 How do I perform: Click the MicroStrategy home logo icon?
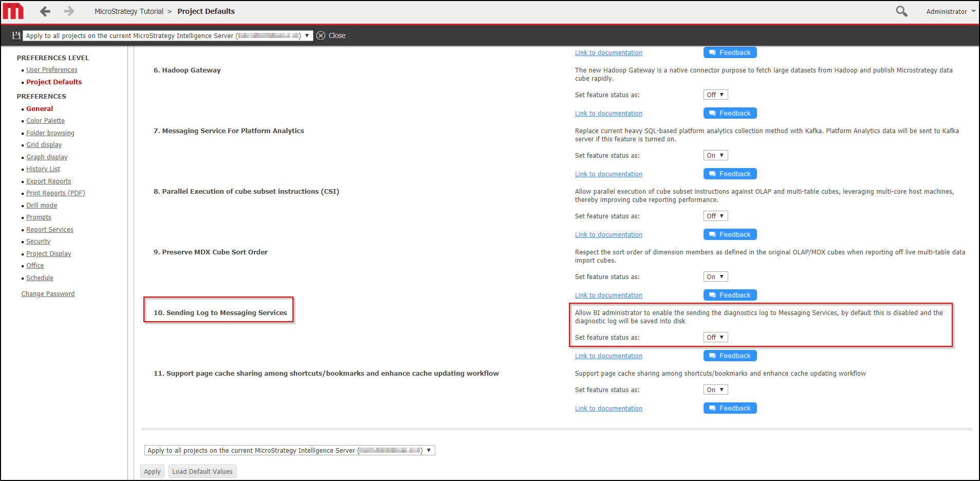click(13, 11)
